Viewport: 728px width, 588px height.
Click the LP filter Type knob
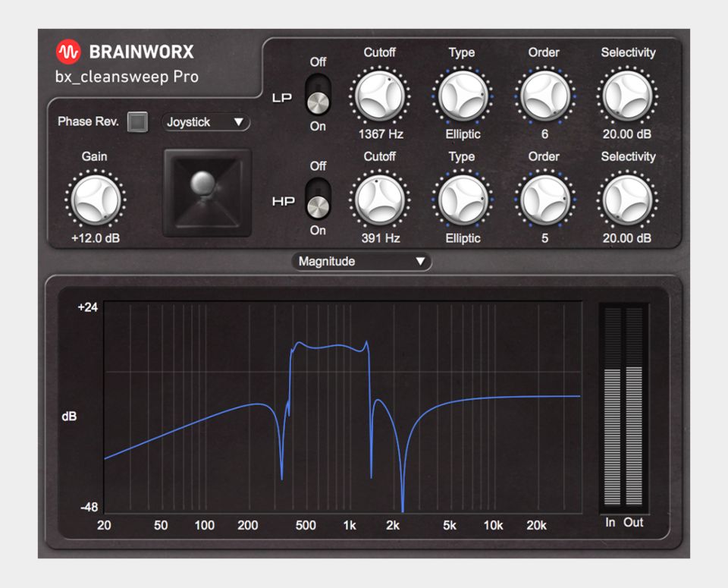tap(463, 97)
